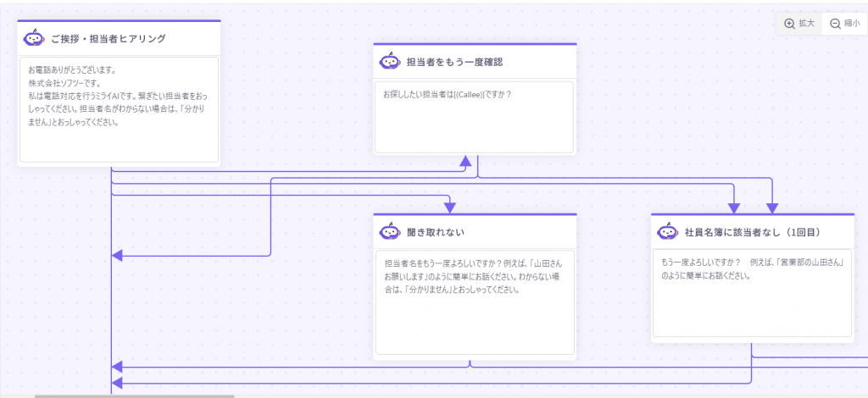Select the 聞き取れない node title

435,232
